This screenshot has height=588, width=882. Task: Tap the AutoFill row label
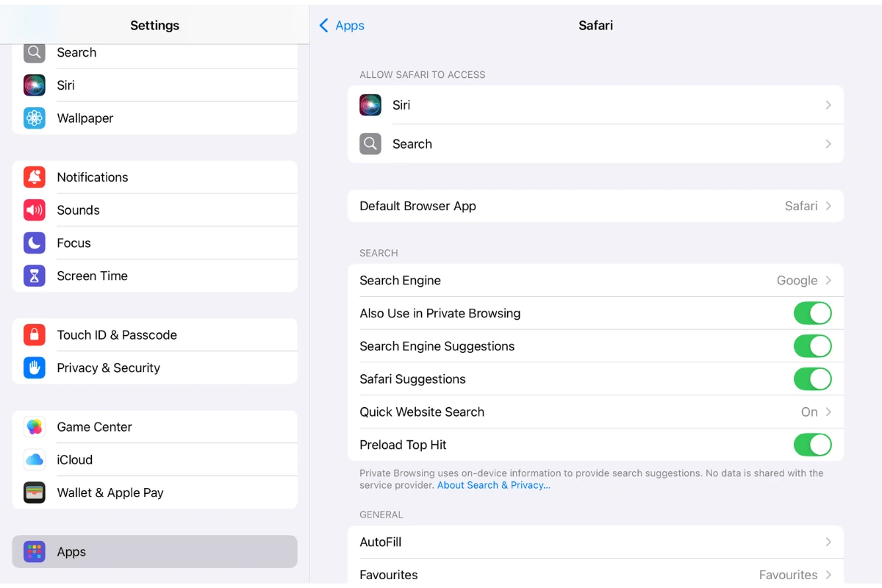380,542
